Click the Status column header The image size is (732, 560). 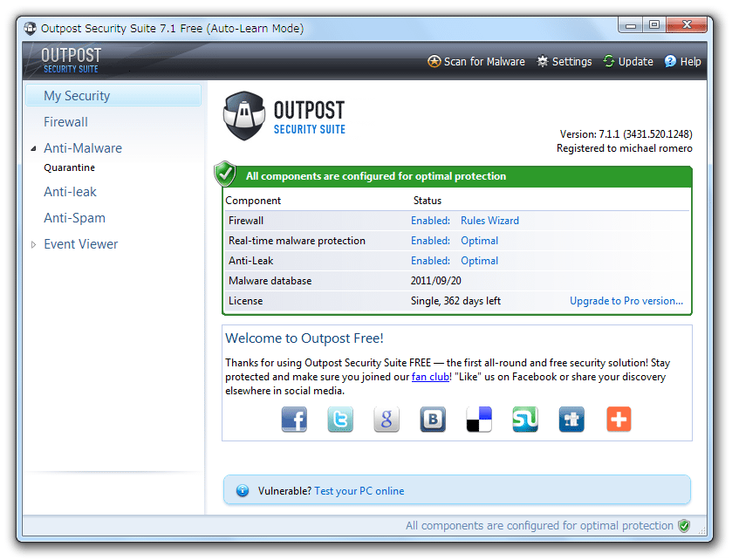(428, 201)
